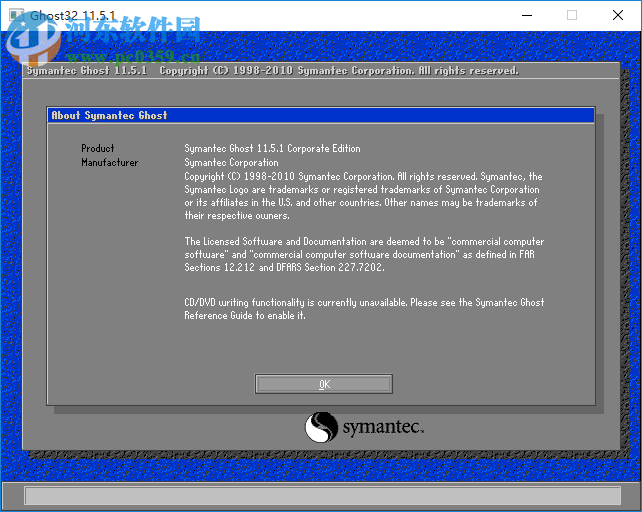Screen dimensions: 642x512
Task: Click the "CD/DVD writing functionality" notice text
Action: (364, 309)
